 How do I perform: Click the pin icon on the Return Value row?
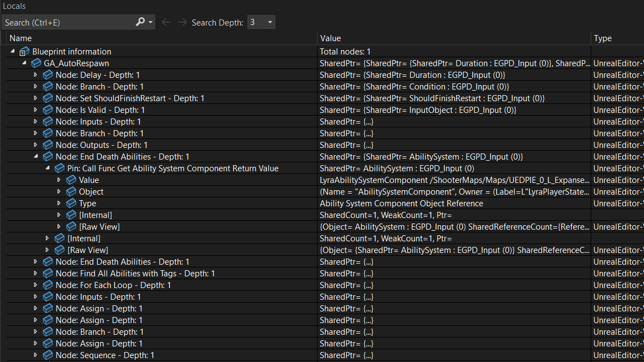60,168
